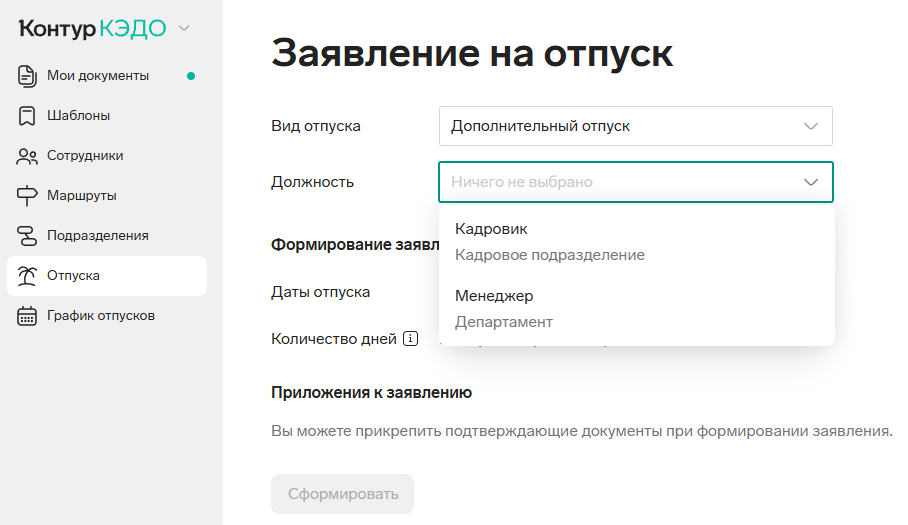Click the Отпуска palm tree icon
Screen dimensions: 908x525
[27, 276]
